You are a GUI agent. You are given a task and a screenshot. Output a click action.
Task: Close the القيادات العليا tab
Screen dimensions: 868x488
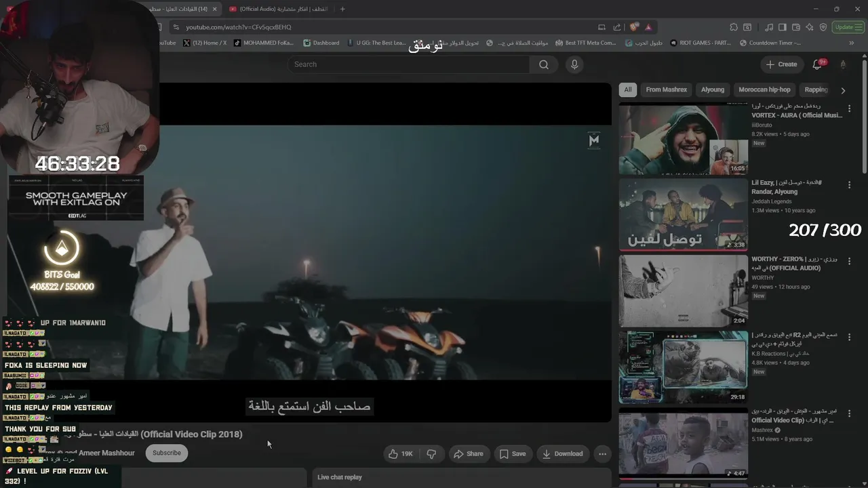(215, 9)
